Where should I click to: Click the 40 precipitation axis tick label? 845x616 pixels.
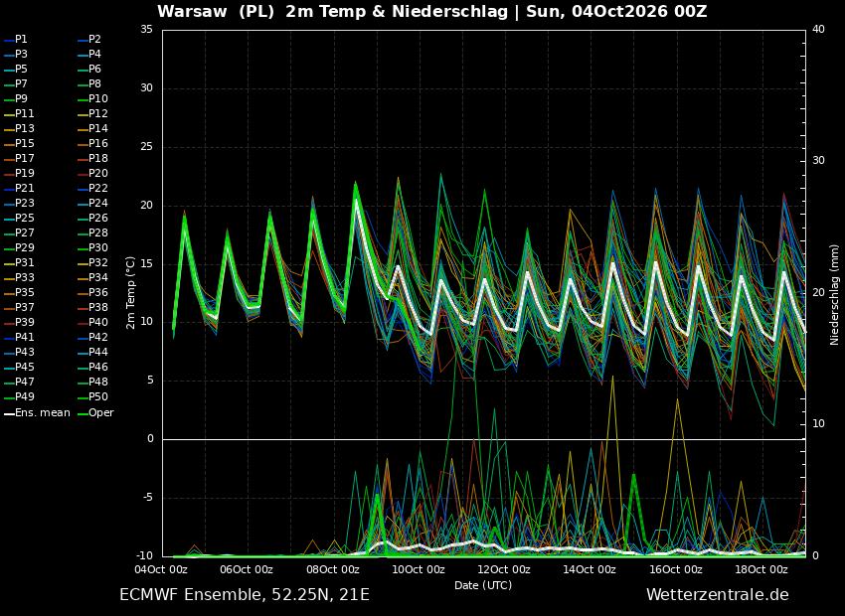[818, 30]
